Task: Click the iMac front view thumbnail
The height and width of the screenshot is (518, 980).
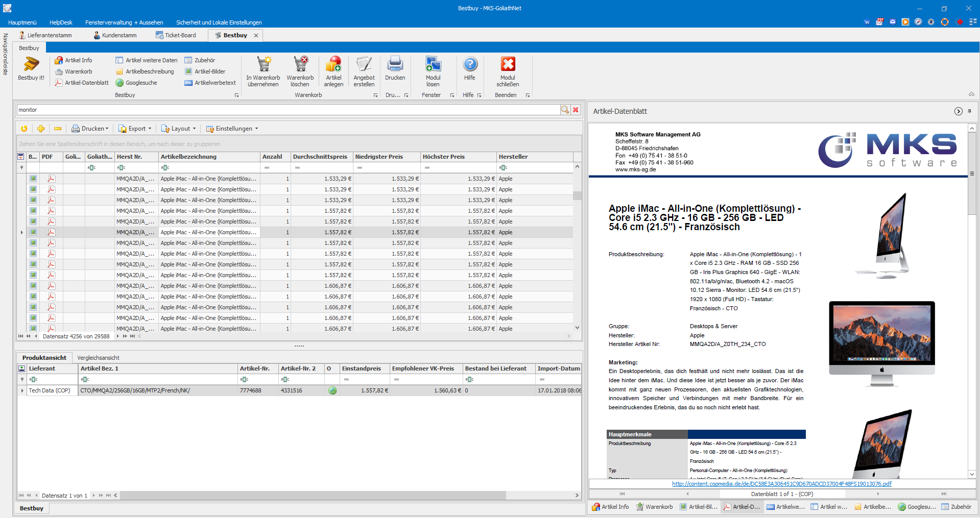Action: (x=882, y=344)
